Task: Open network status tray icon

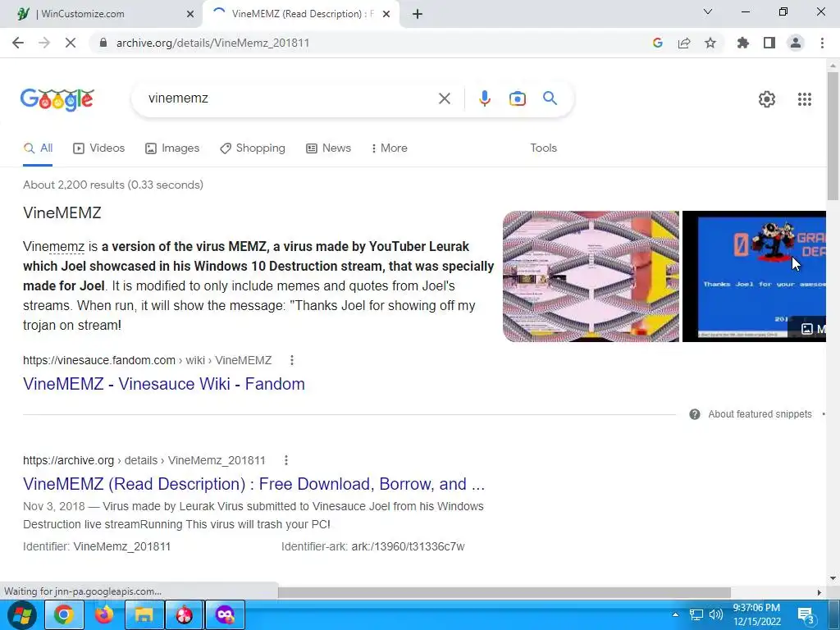Action: (x=696, y=614)
